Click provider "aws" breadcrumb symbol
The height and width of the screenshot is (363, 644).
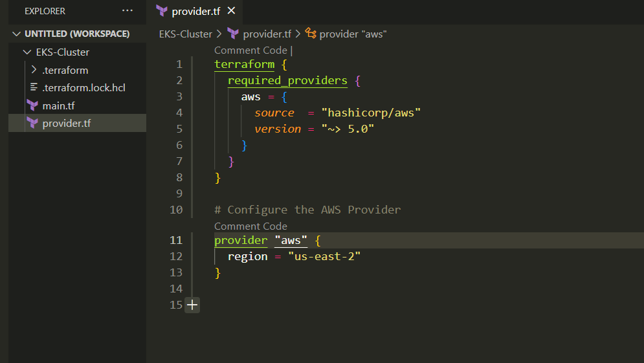point(353,34)
